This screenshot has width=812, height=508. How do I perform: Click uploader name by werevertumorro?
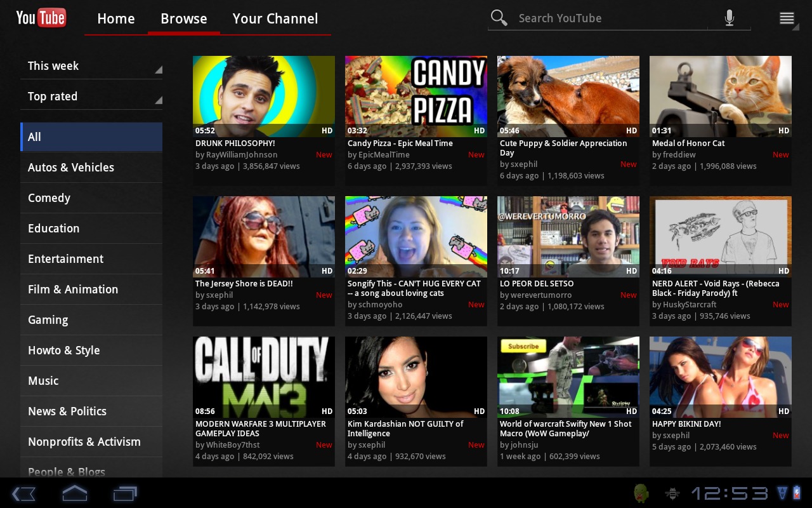[x=536, y=295]
